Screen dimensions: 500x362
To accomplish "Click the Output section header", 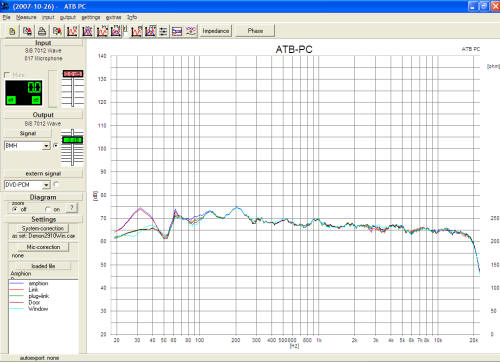I will [x=43, y=115].
